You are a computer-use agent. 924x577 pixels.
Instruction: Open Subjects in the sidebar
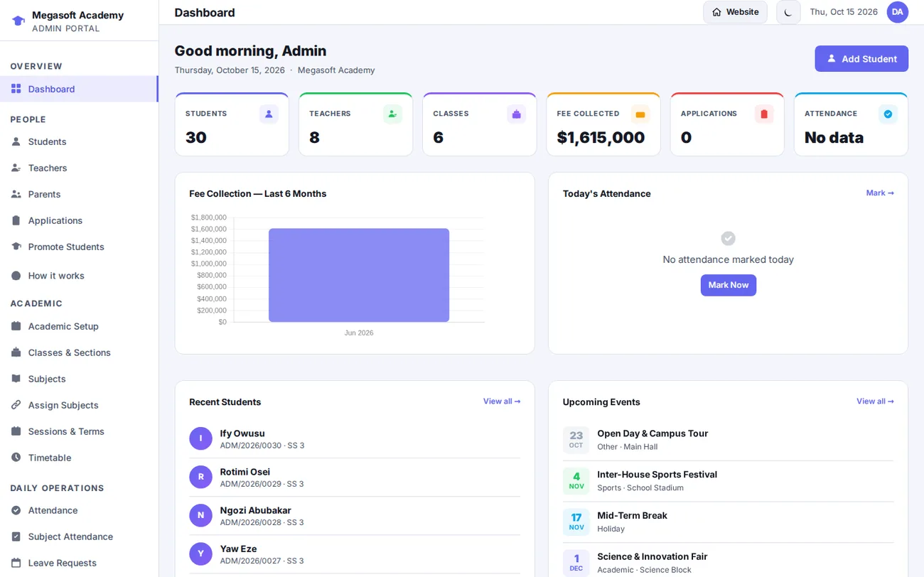[79, 379]
